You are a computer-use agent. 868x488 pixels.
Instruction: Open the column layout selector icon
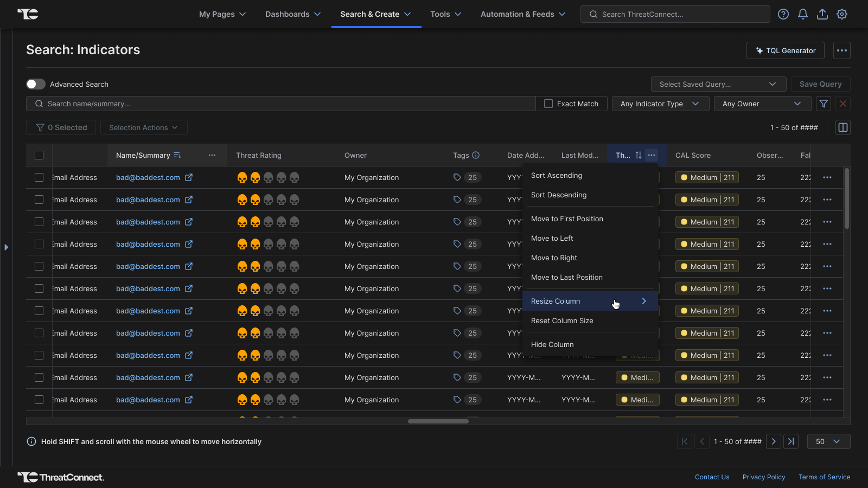point(843,127)
